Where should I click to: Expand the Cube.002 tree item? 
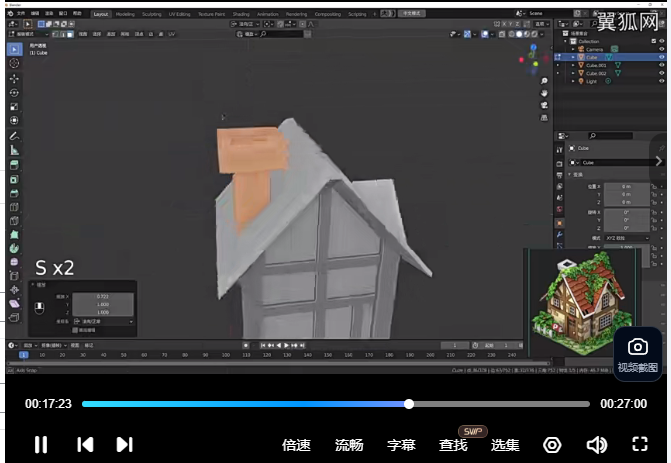click(572, 73)
